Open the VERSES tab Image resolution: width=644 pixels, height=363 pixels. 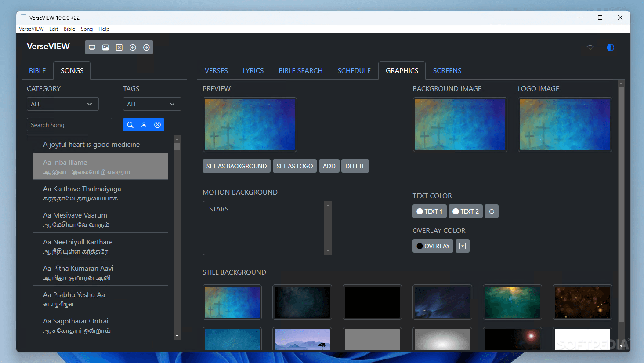point(216,70)
